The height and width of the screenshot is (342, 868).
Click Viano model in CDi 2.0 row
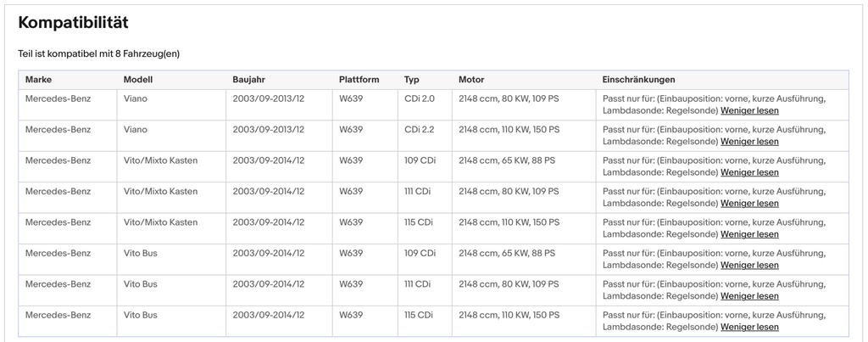[136, 98]
